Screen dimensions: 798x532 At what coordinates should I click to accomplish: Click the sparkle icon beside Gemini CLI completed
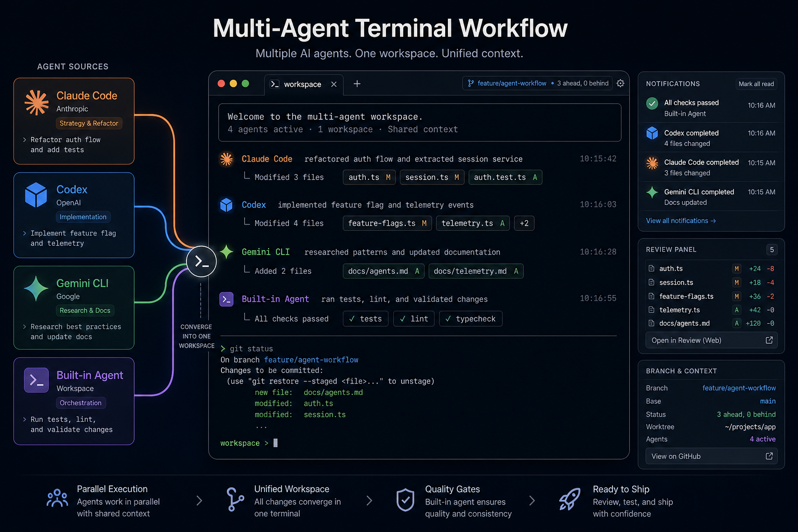pos(652,192)
